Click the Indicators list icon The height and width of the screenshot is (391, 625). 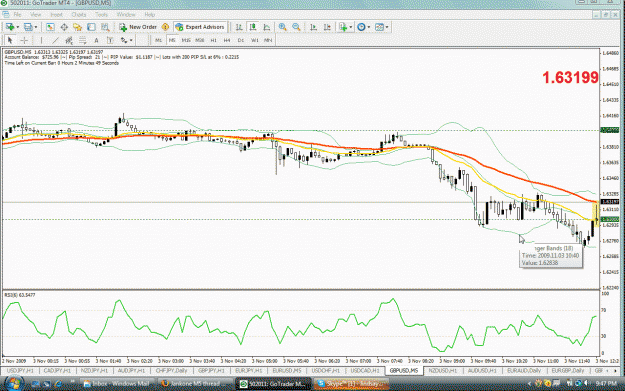coord(343,27)
